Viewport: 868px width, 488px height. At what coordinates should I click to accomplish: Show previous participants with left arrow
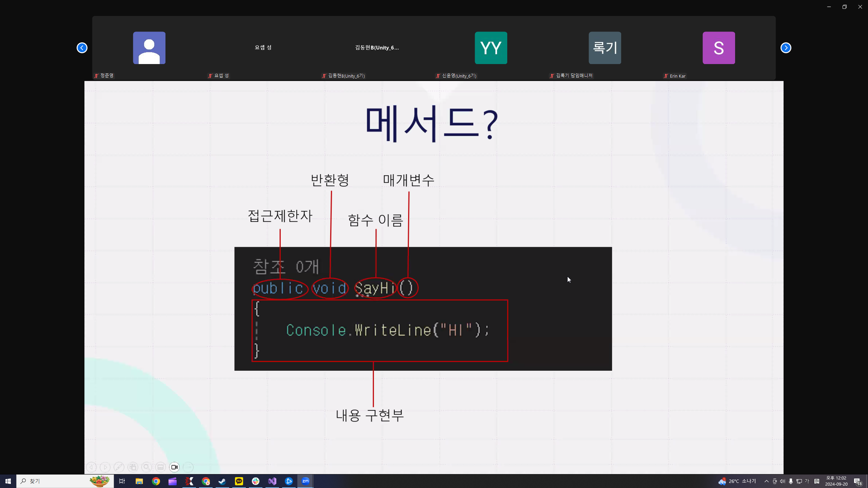tap(82, 48)
